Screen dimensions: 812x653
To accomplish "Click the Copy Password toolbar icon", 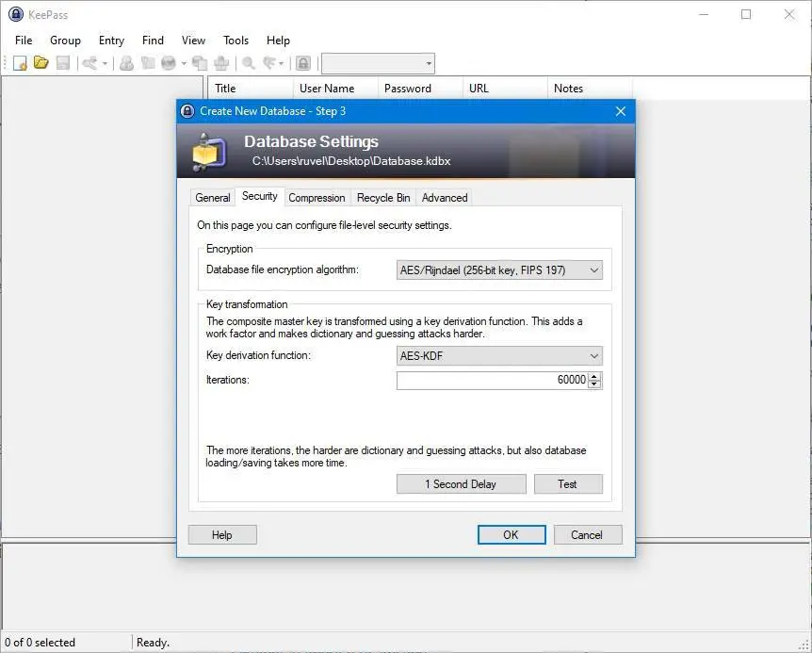I will (148, 63).
